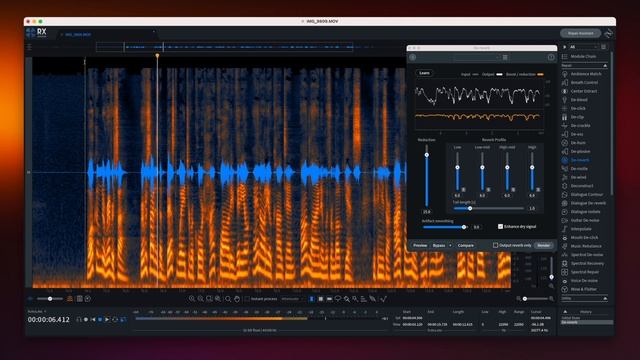Click the Preview button

point(420,245)
